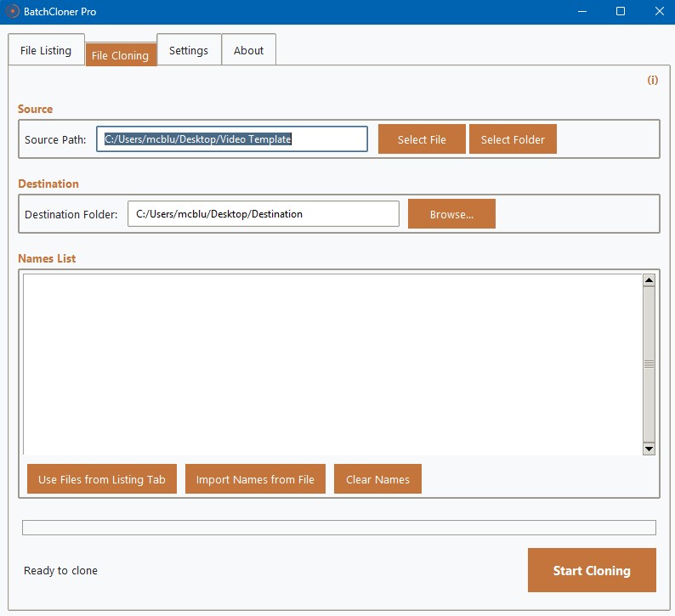Start Cloning the files
Image resolution: width=675 pixels, height=616 pixels.
pyautogui.click(x=592, y=570)
